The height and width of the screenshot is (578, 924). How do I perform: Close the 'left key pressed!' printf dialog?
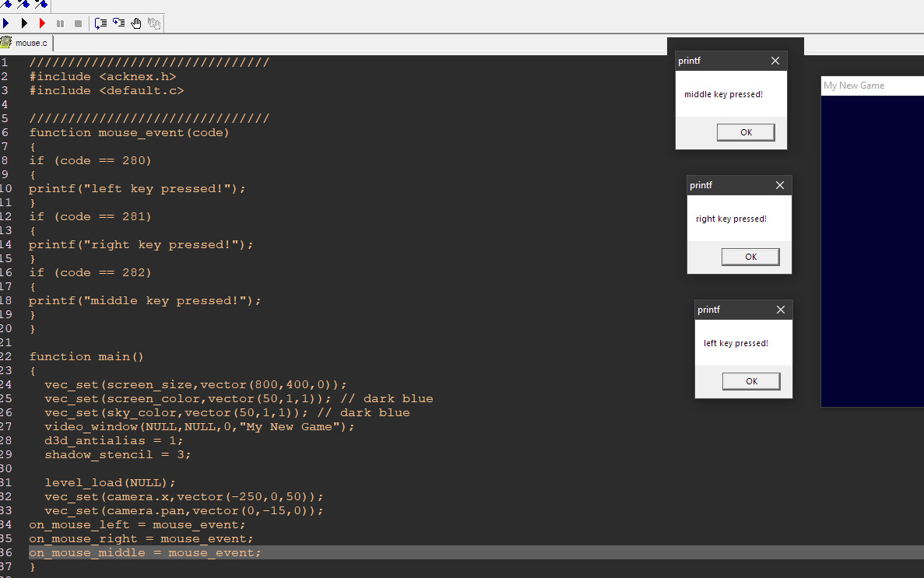coord(780,310)
